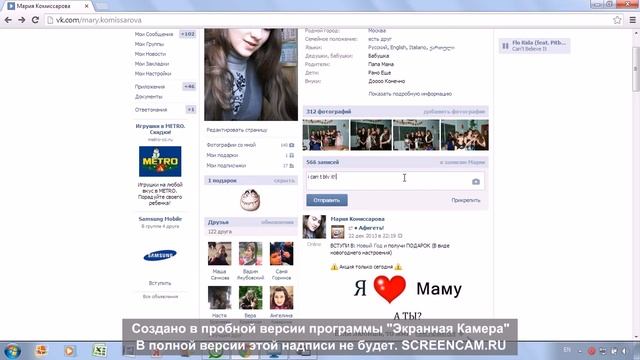The width and height of the screenshot is (640, 360).
Task: Open friend Саня's avatar
Action: point(281,253)
